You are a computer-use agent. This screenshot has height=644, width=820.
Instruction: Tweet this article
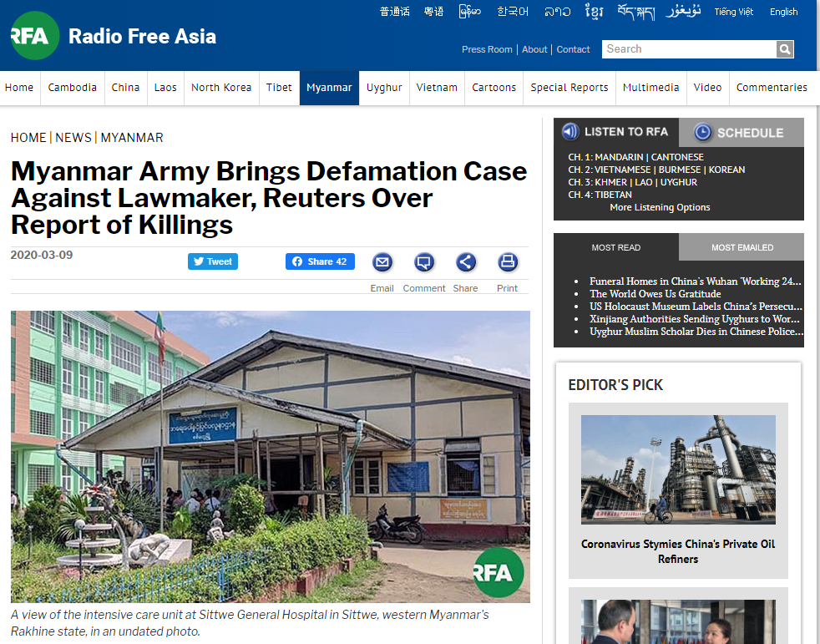213,261
